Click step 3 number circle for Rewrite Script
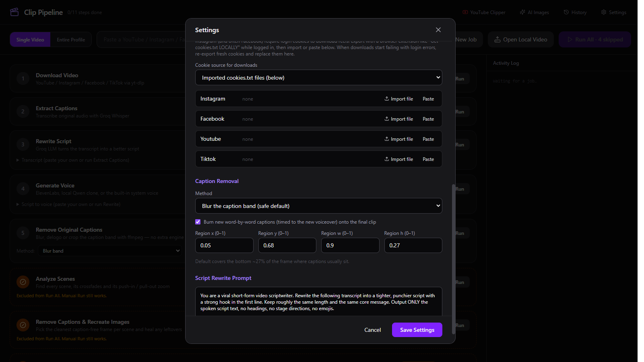The height and width of the screenshot is (362, 644). click(x=23, y=144)
